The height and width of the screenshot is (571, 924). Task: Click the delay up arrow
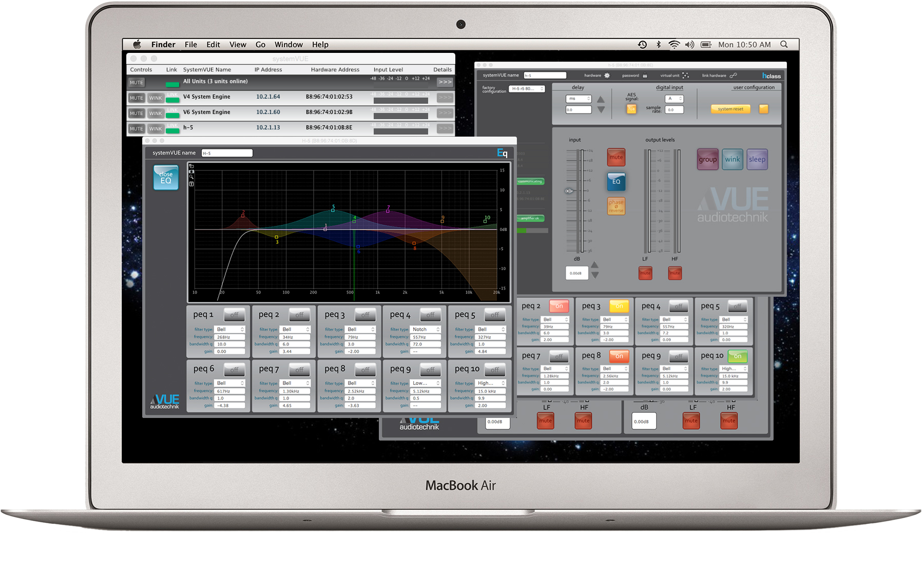(601, 100)
